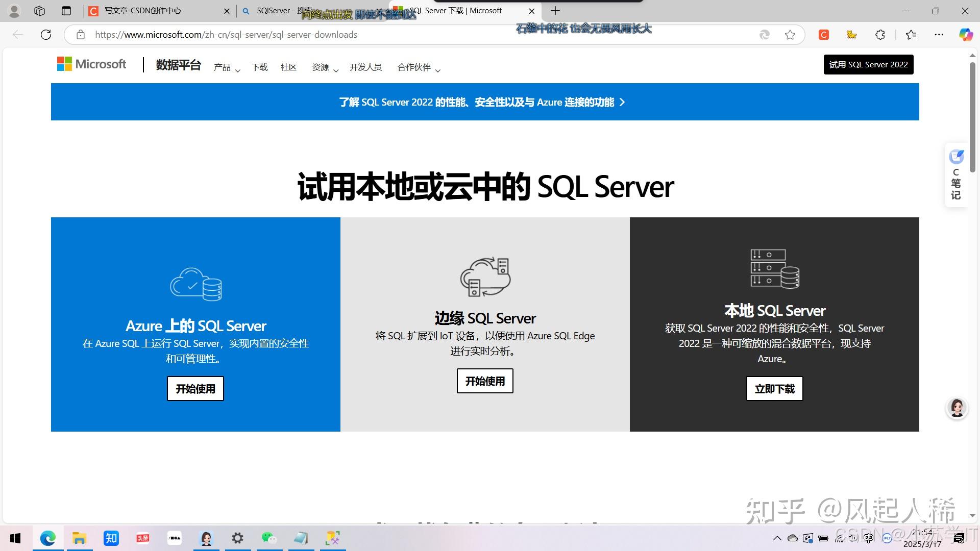Open WeChat from the taskbar

(x=269, y=538)
